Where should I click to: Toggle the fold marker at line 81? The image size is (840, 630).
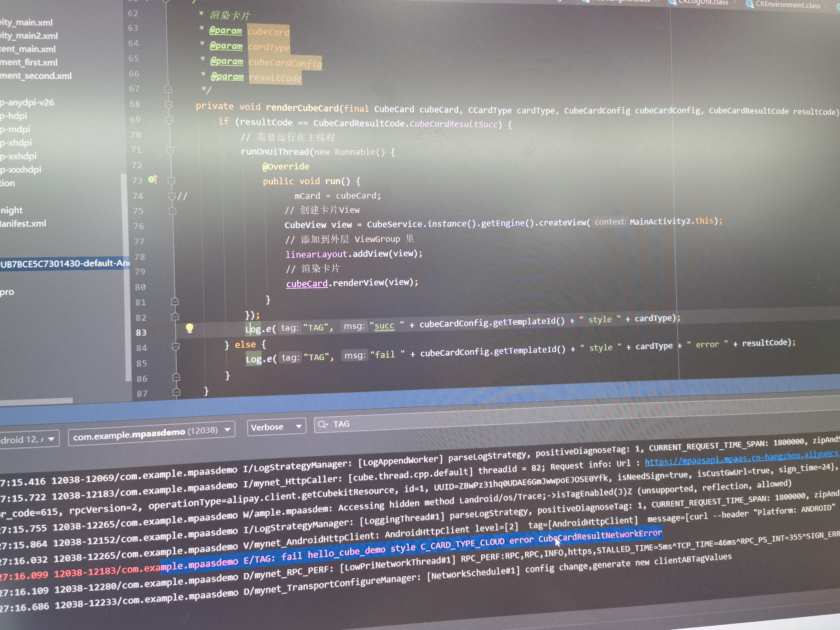point(175,301)
